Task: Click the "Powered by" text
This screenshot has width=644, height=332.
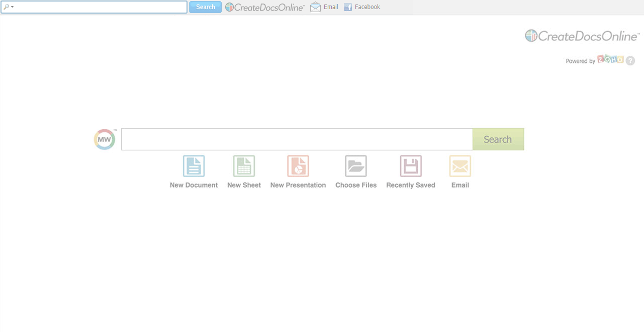Action: tap(581, 61)
